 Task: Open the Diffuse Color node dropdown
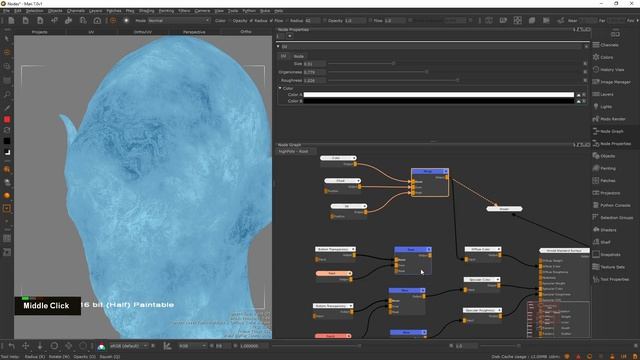click(498, 249)
